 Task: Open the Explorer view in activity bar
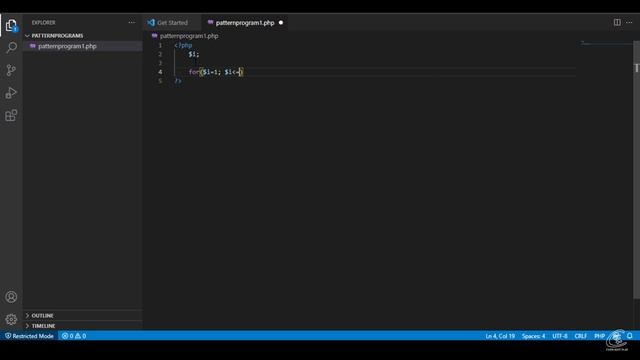click(11, 25)
